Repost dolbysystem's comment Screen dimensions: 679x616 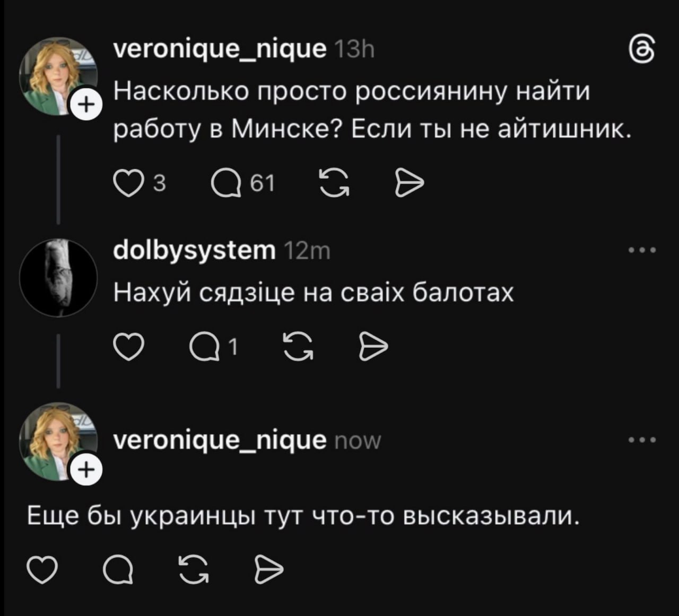298,348
